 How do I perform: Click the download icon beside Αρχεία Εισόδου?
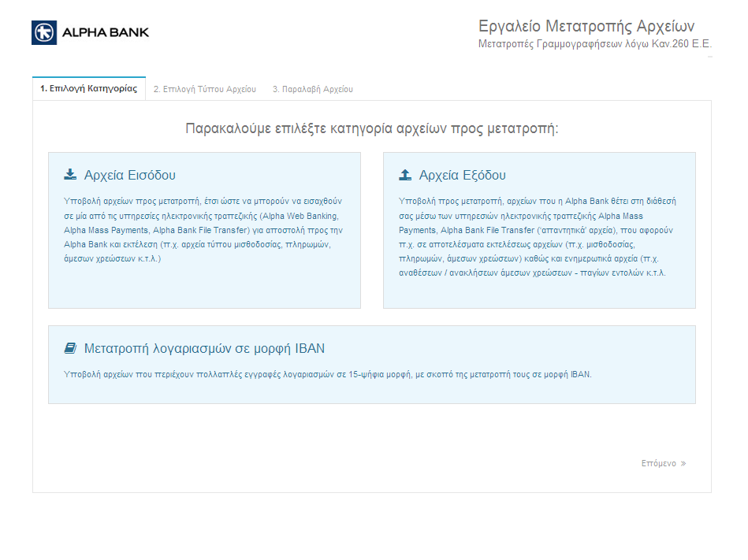70,174
